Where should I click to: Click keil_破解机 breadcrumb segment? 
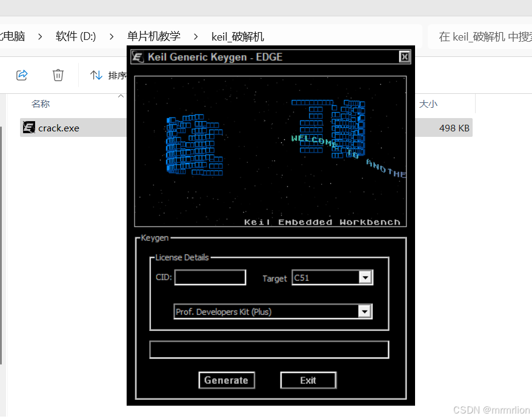pyautogui.click(x=238, y=36)
